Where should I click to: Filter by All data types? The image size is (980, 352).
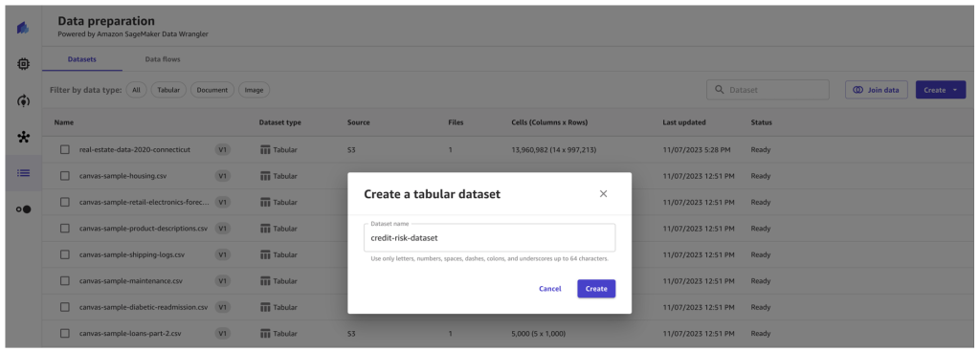(136, 90)
